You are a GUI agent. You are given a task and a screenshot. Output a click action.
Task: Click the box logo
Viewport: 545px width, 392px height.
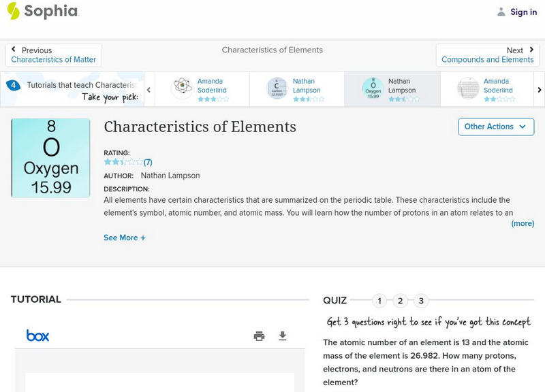coord(37,336)
